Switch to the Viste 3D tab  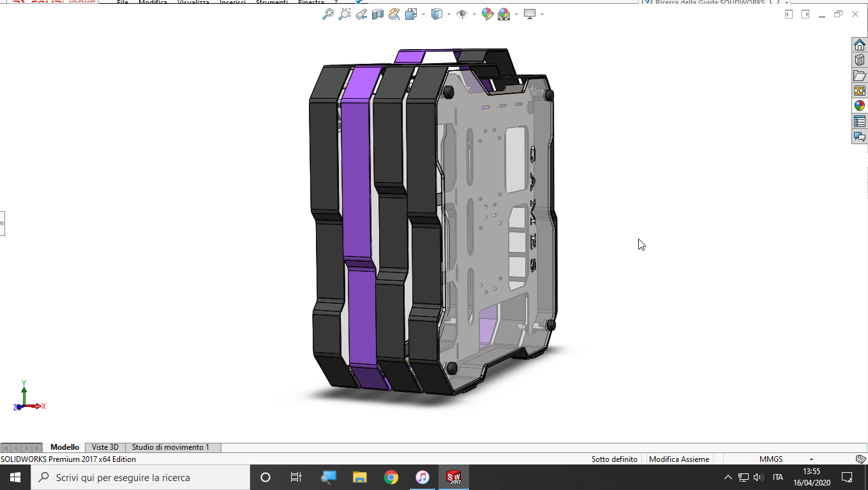pos(105,447)
